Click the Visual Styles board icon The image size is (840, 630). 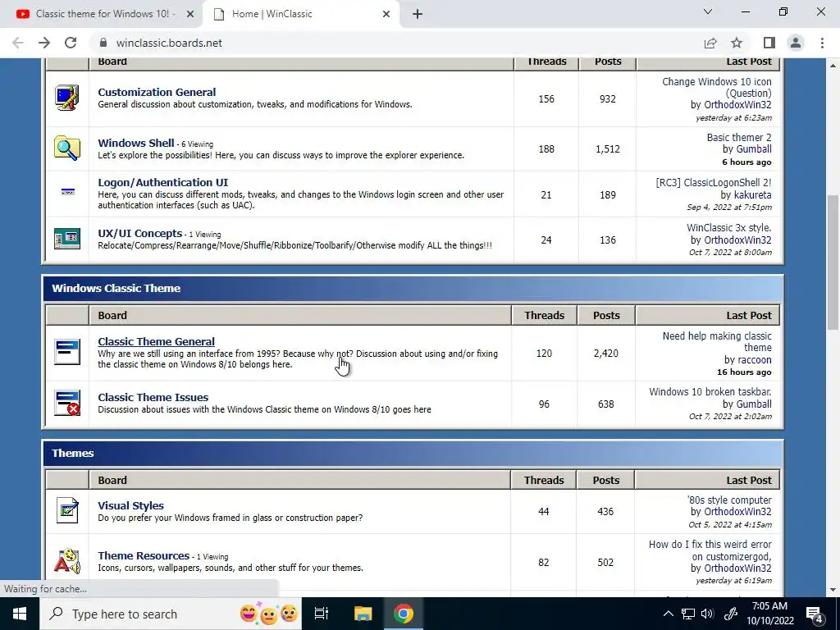click(x=67, y=510)
